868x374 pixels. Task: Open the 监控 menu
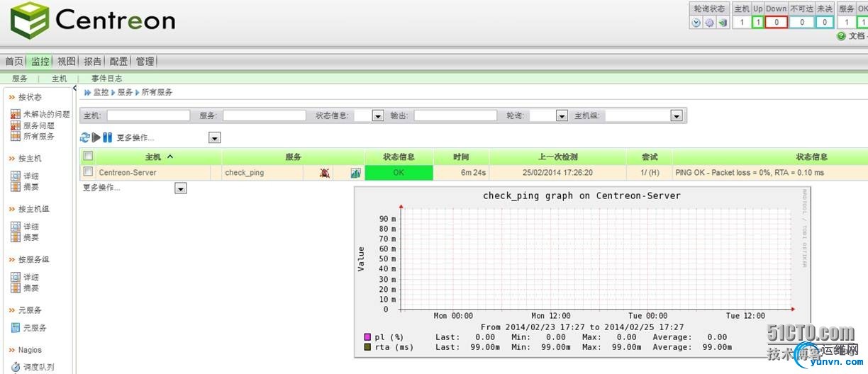click(40, 62)
